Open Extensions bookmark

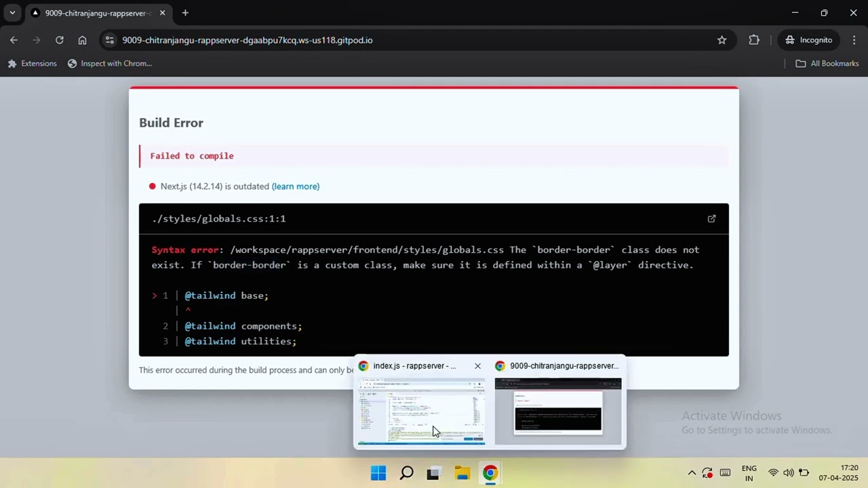tap(32, 64)
